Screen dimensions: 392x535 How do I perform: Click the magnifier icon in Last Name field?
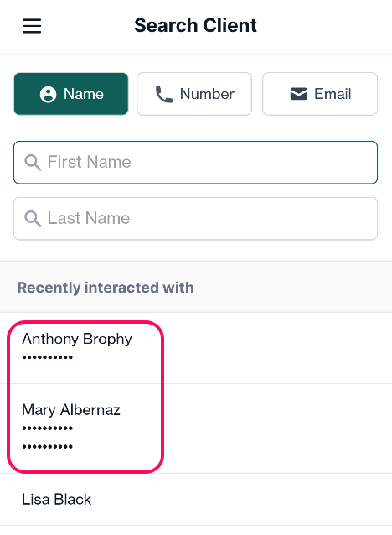pyautogui.click(x=33, y=218)
